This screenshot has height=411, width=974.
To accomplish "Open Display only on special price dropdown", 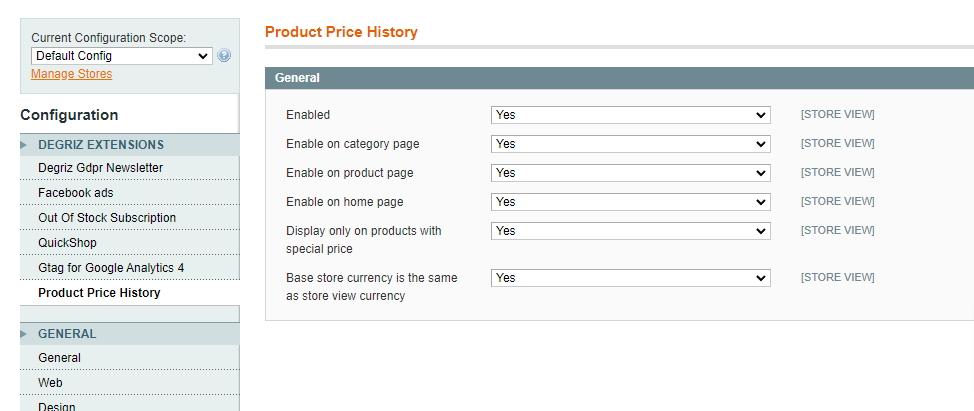I will click(x=630, y=231).
